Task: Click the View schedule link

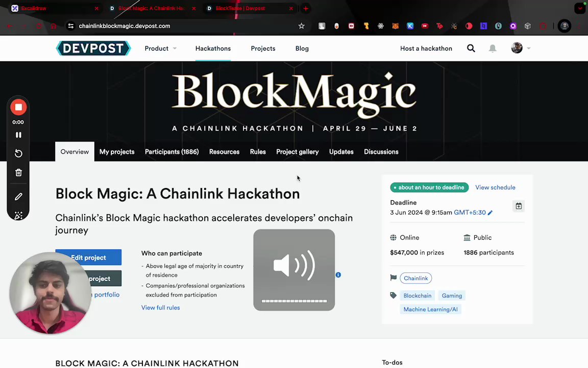Action: [x=495, y=188]
